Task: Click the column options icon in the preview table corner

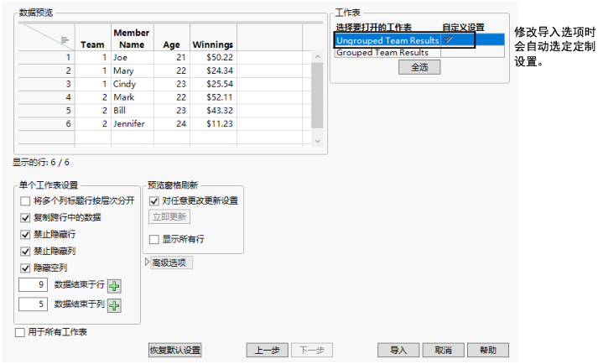Action: [x=65, y=40]
